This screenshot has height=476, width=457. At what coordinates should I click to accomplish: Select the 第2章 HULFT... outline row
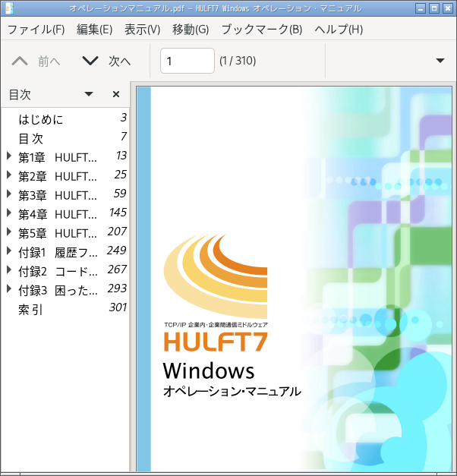click(x=65, y=176)
